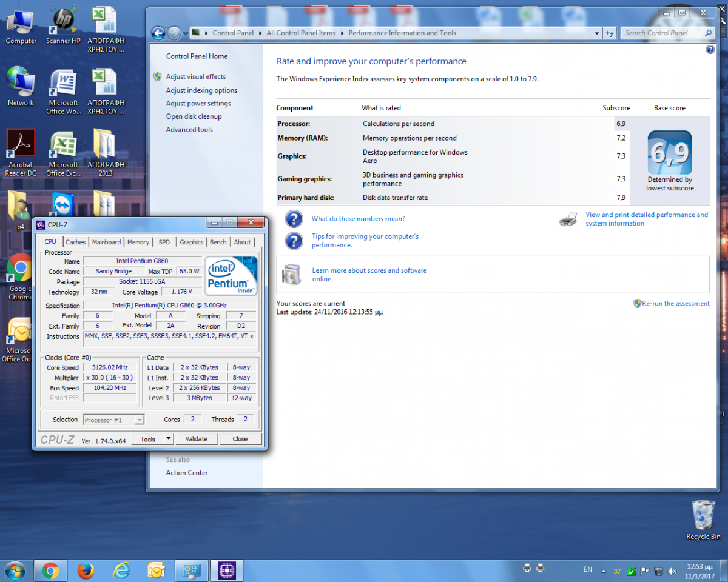Click the taskbar clock showing 12:53 μμ
The image size is (728, 582).
699,570
